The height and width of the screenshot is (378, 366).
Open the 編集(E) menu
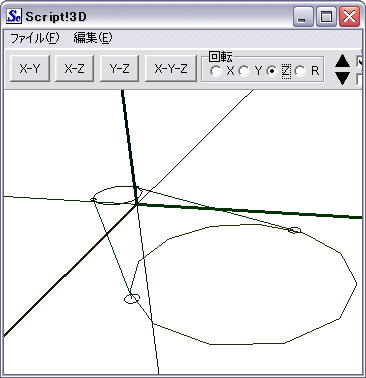[93, 38]
